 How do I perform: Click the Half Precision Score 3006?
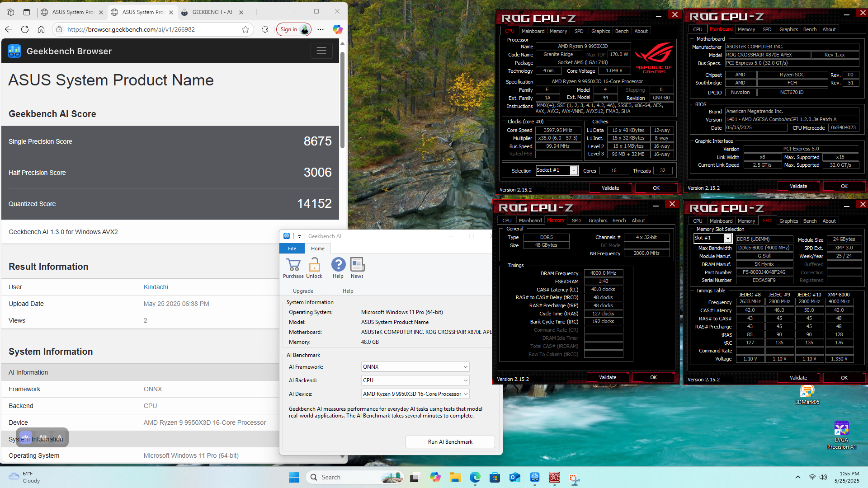click(x=318, y=173)
